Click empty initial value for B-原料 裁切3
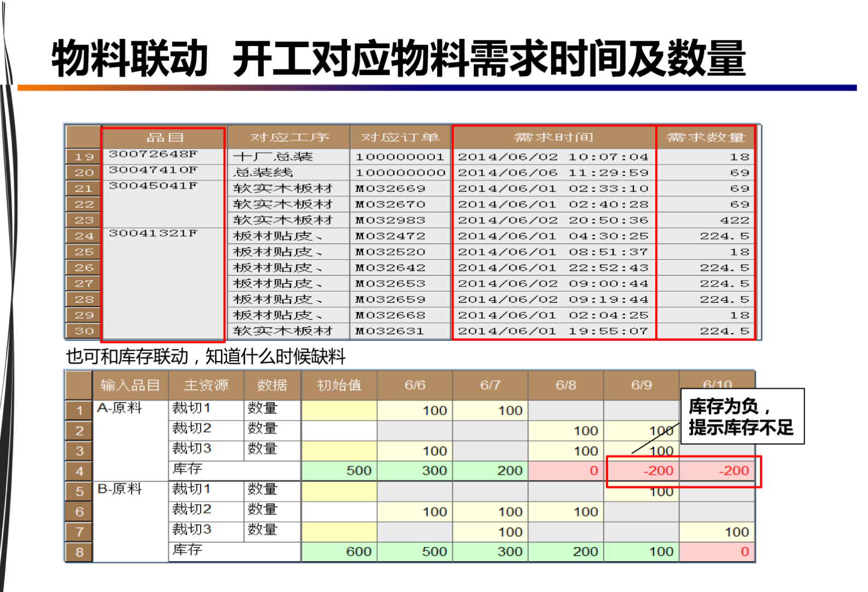This screenshot has width=868, height=592. point(339,531)
